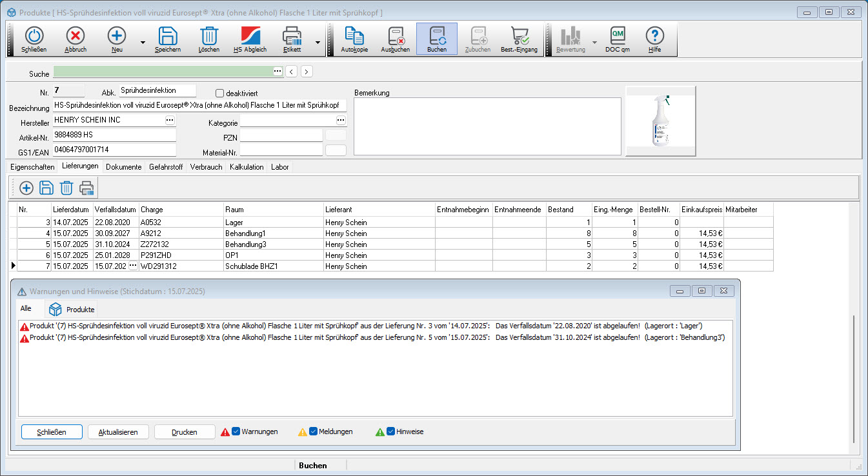Open Best.-Eingang shopping cart icon

[x=519, y=39]
